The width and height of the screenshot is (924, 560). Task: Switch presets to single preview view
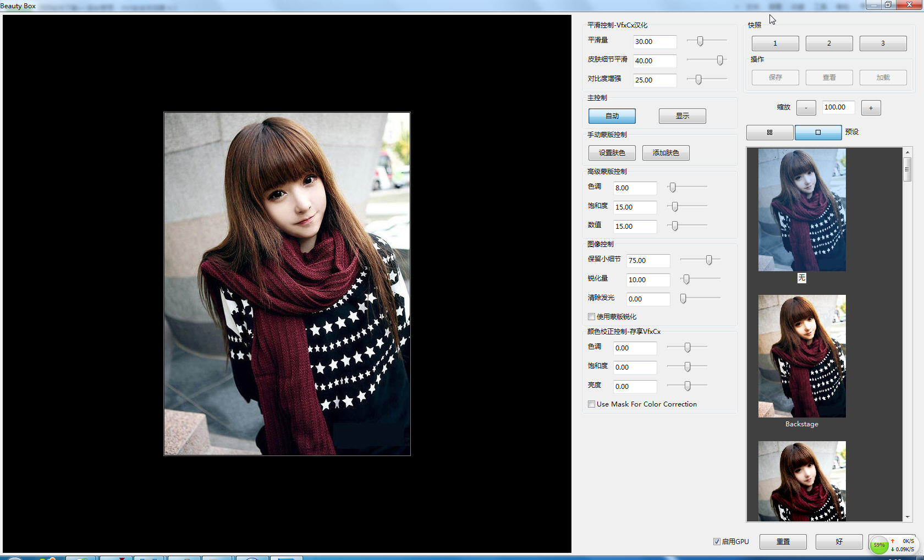818,132
